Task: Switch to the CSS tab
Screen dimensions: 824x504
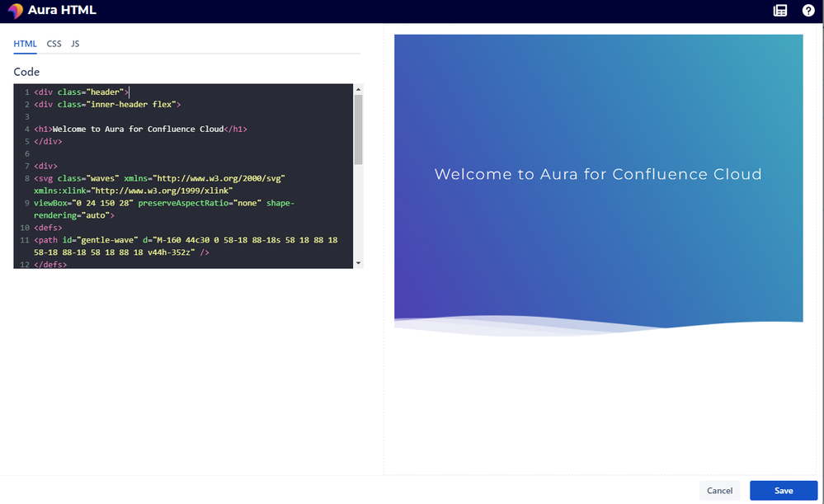Action: [x=54, y=44]
